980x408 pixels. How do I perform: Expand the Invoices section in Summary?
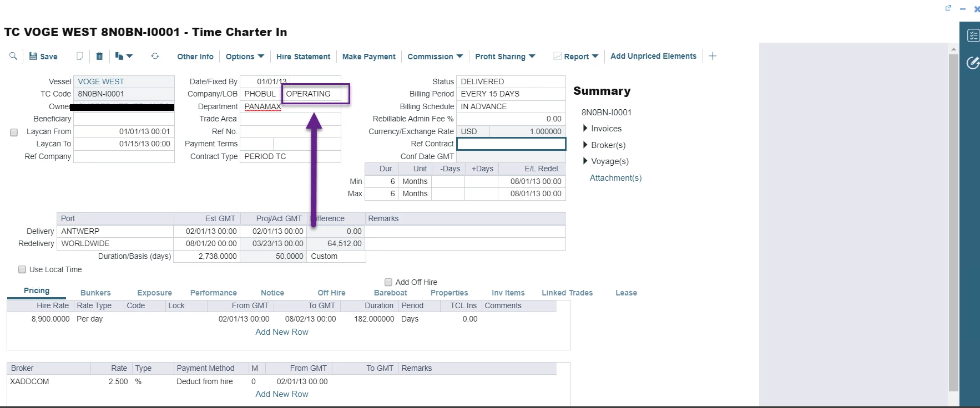585,129
